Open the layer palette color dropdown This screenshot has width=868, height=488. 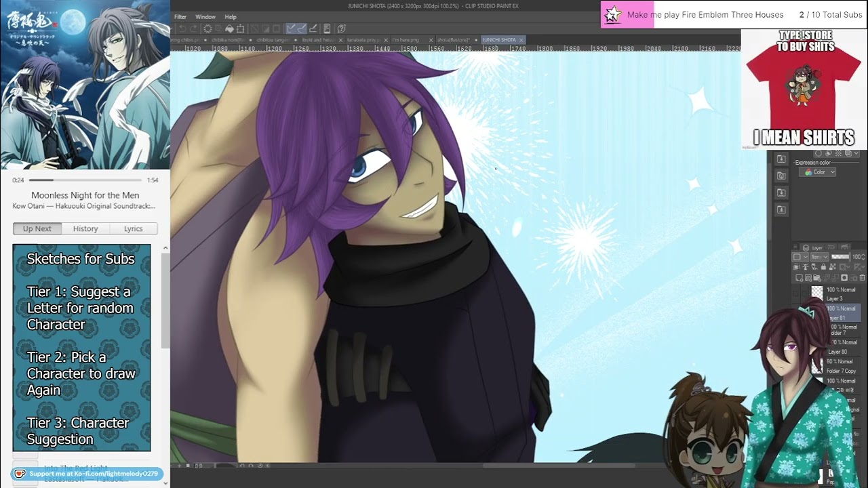click(x=800, y=258)
